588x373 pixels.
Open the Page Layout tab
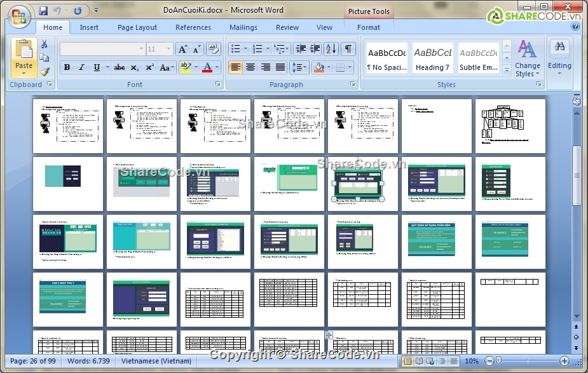coord(137,27)
